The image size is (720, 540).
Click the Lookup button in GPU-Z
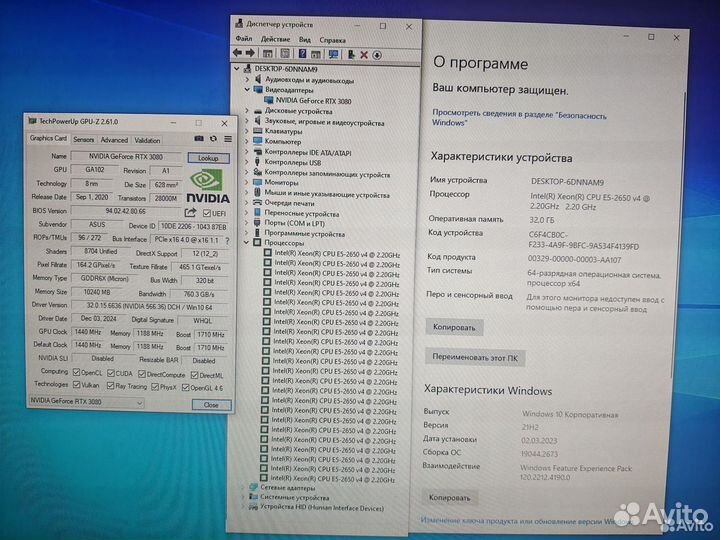point(208,158)
